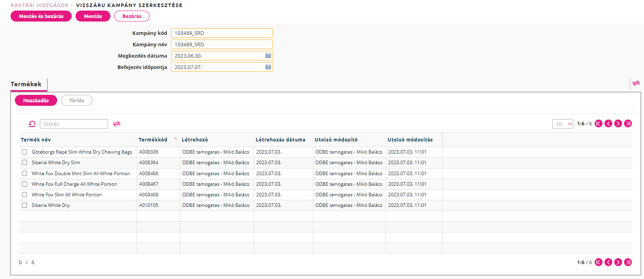The width and height of the screenshot is (644, 279).
Task: Click sort arrow on Termékkód column
Action: 175,139
